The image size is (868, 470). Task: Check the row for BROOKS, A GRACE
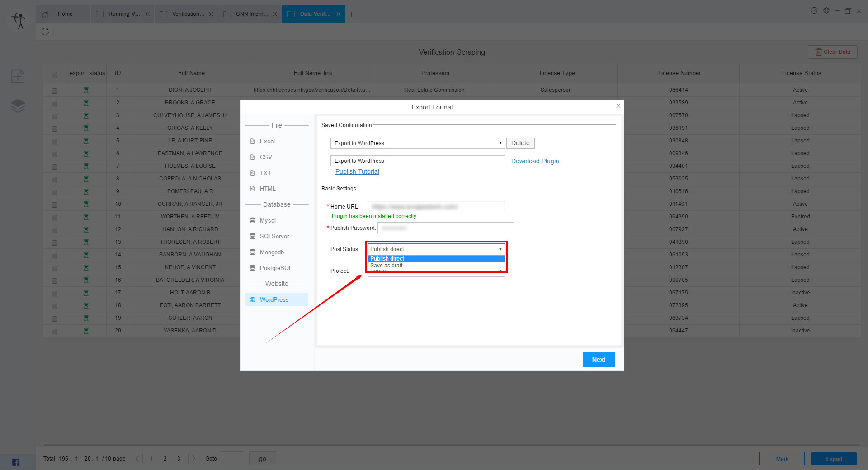tap(54, 104)
